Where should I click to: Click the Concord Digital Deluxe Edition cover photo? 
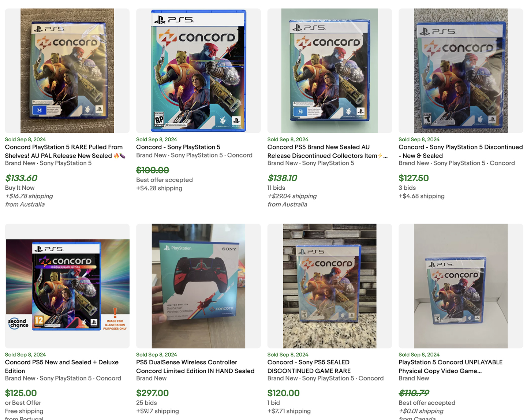[x=67, y=286]
